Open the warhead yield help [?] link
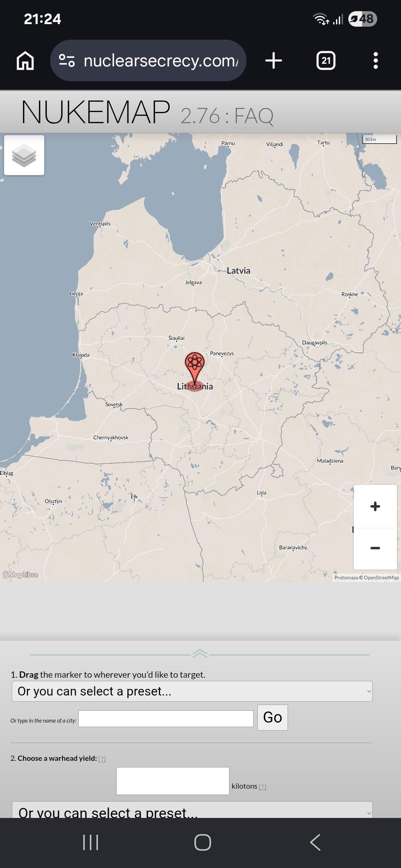The image size is (401, 868). [102, 759]
